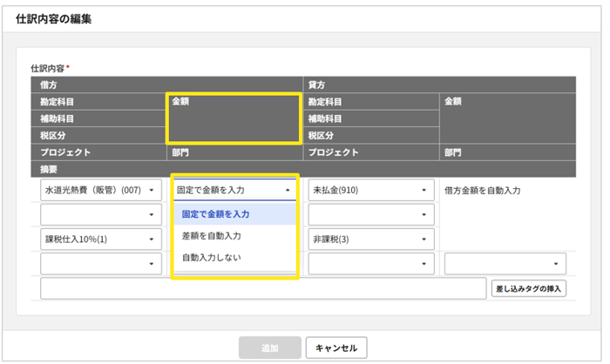Click the greyed-out 追加 button
This screenshot has height=364, width=610.
coord(269,347)
